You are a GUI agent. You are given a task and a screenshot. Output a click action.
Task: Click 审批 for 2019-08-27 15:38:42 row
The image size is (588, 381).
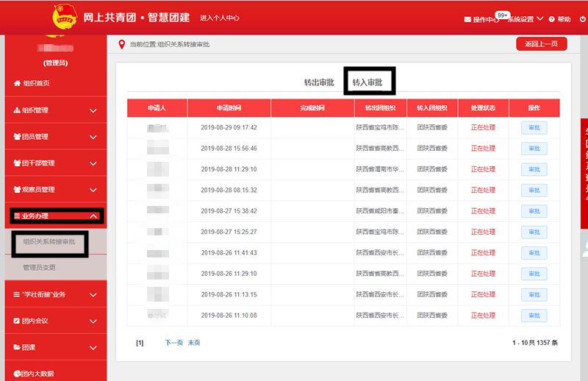coord(534,211)
